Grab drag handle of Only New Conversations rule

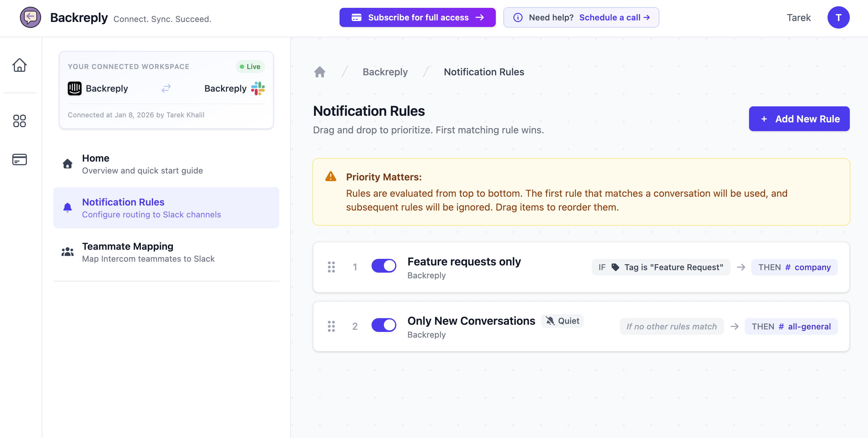point(331,326)
